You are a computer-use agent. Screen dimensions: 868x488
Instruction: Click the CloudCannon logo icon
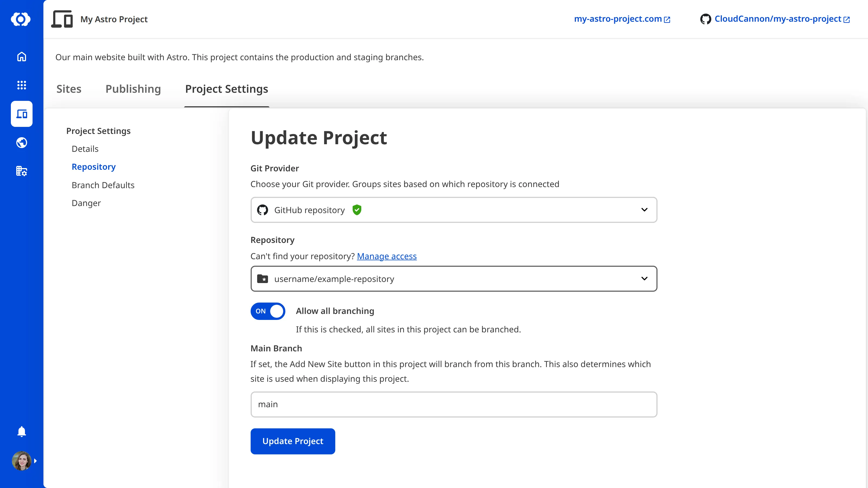[21, 19]
